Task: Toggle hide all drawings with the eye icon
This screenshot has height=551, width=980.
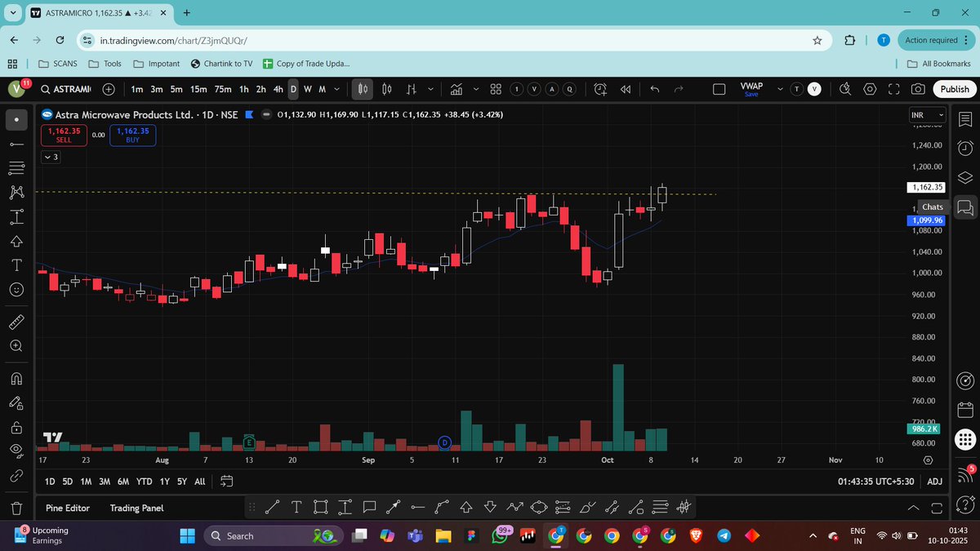Action: coord(16,450)
